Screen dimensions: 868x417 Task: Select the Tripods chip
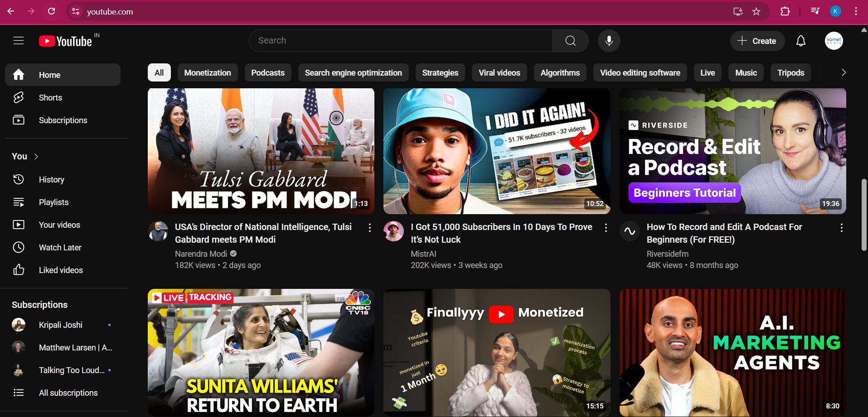pos(791,72)
